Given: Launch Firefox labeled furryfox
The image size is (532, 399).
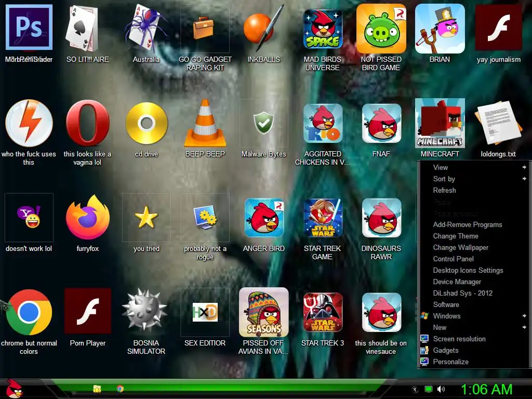Looking at the screenshot, I should 87,217.
